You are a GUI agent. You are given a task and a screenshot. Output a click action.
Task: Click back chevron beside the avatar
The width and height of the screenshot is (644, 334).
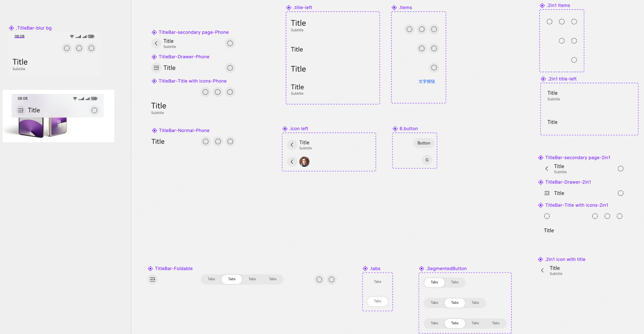point(292,162)
